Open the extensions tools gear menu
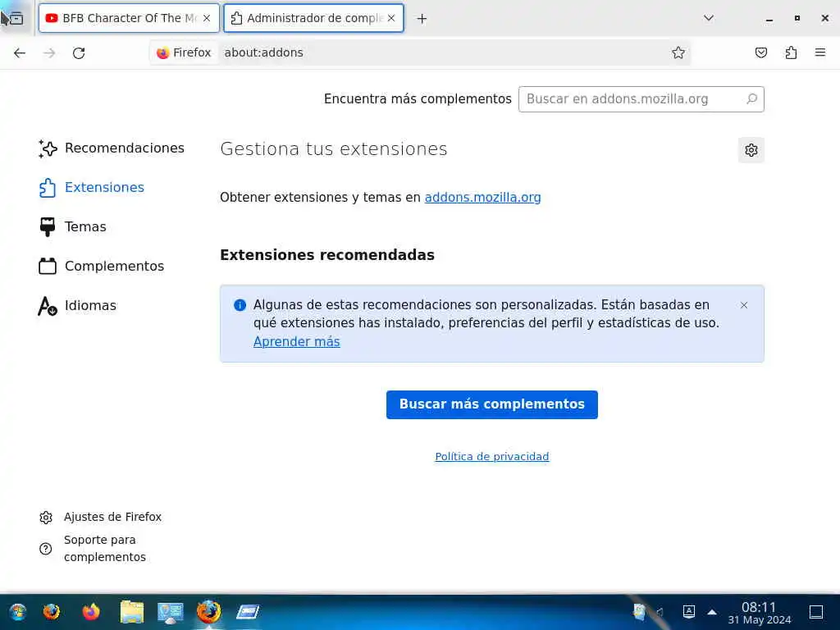The image size is (840, 630). 751,150
